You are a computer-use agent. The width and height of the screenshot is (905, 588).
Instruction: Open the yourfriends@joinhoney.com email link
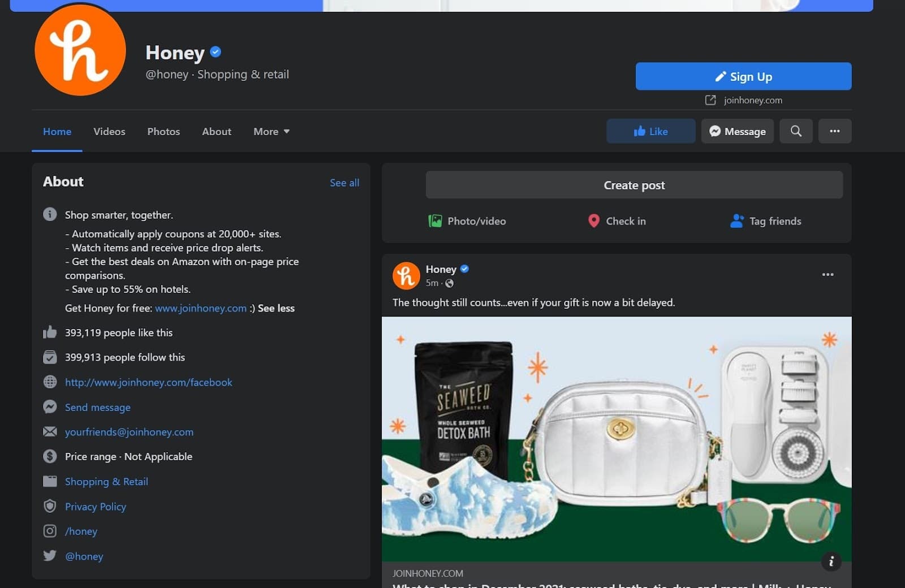pyautogui.click(x=129, y=432)
